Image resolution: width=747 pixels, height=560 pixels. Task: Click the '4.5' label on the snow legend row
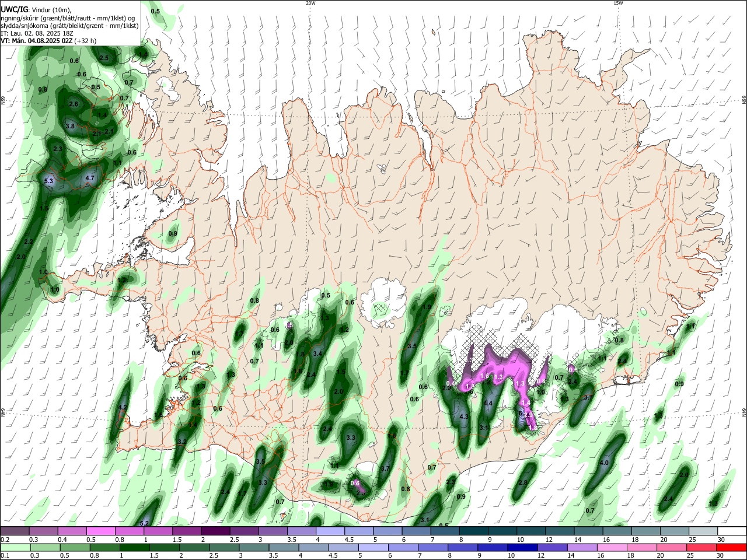point(349,540)
